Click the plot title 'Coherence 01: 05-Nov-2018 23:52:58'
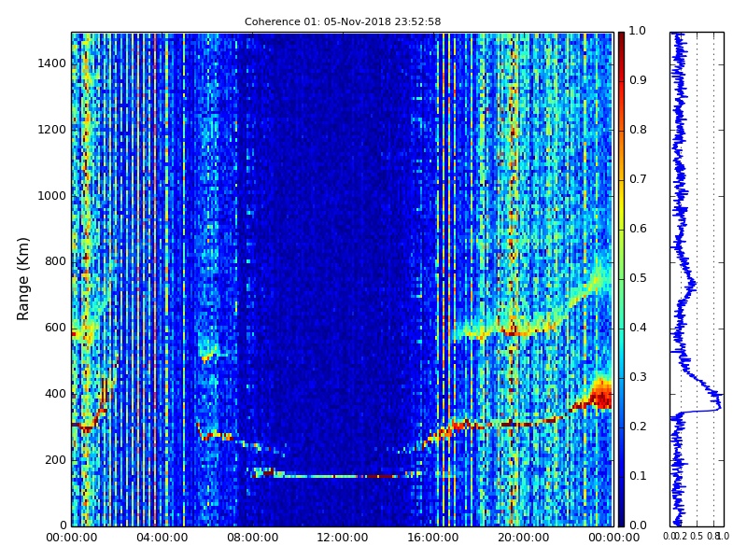747x560 pixels. click(x=343, y=21)
